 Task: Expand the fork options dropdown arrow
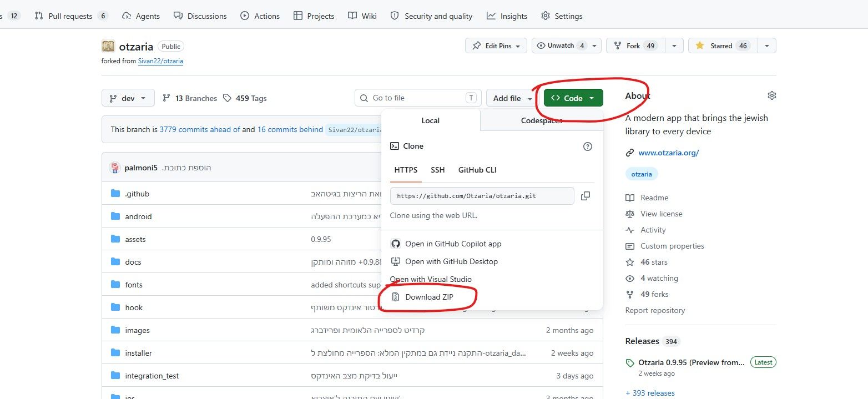674,46
